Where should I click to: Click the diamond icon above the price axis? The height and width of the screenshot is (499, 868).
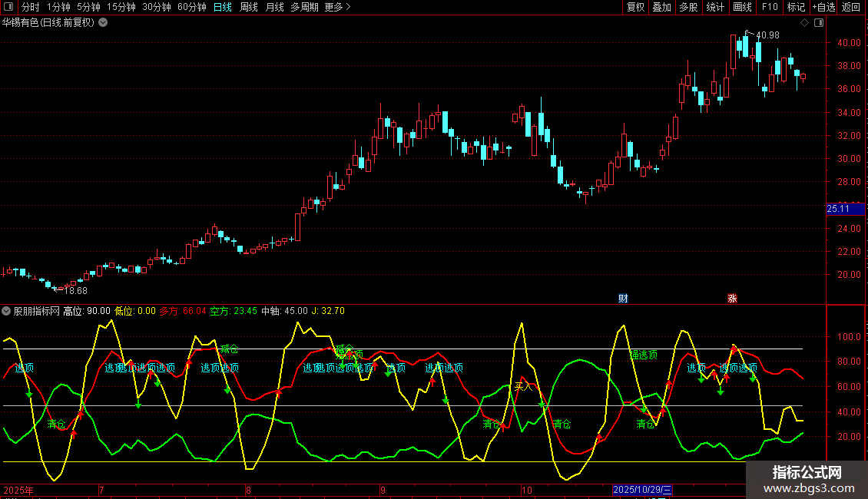[x=805, y=23]
